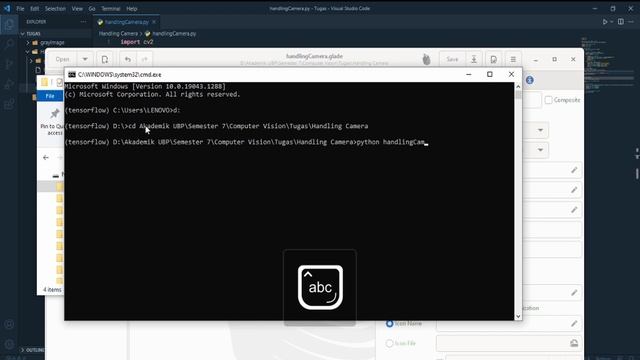The image size is (640, 360).
Task: Click Handling Camera breadcrumb in VS Code
Action: [118, 34]
